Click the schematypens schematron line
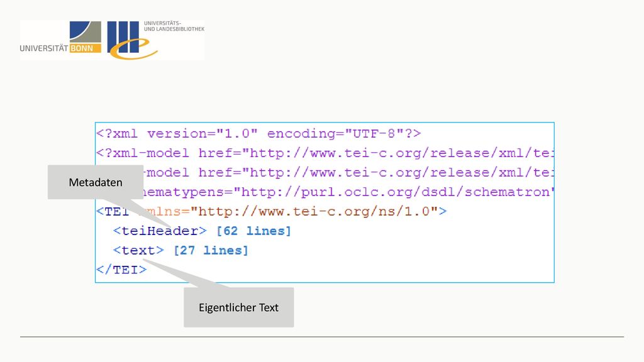Image resolution: width=644 pixels, height=362 pixels. [348, 192]
